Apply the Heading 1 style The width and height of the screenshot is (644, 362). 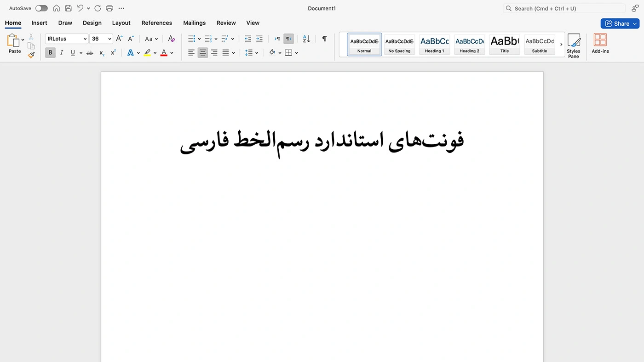pos(434,45)
